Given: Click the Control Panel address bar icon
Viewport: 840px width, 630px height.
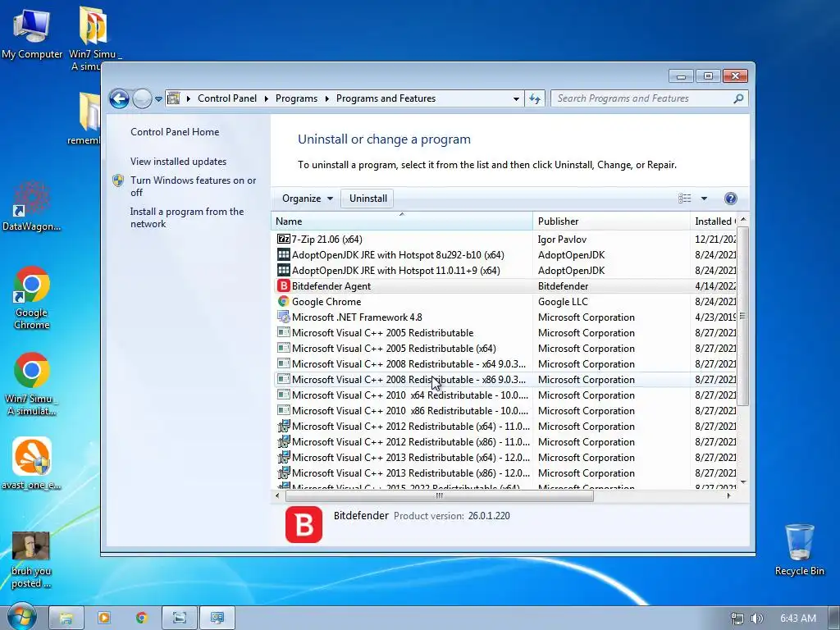Looking at the screenshot, I should point(174,98).
